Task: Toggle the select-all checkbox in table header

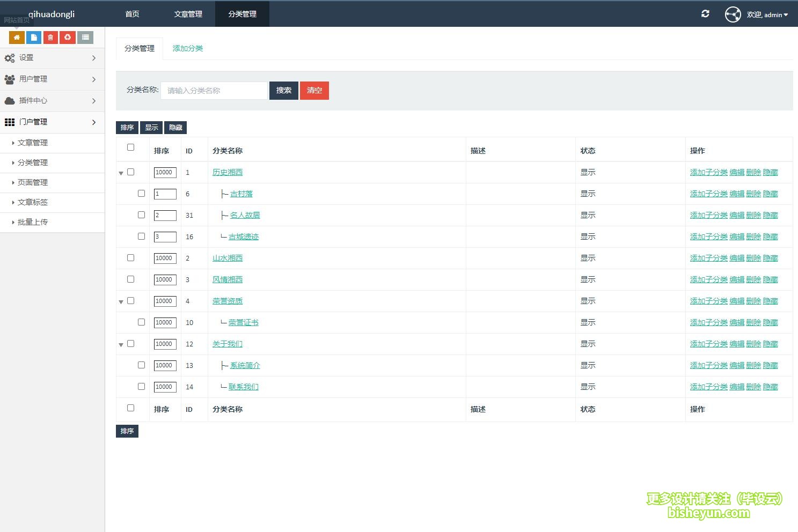Action: [x=130, y=147]
